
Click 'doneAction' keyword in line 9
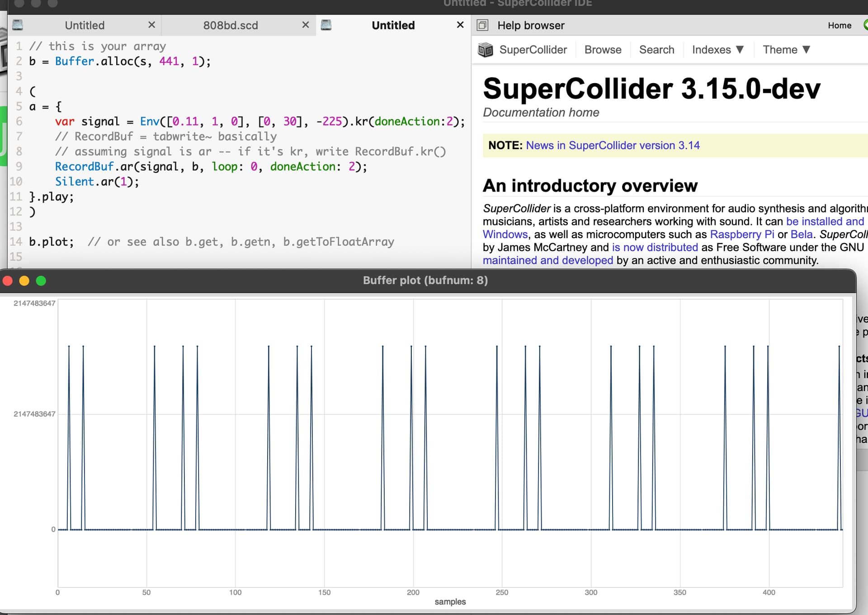[x=302, y=167]
